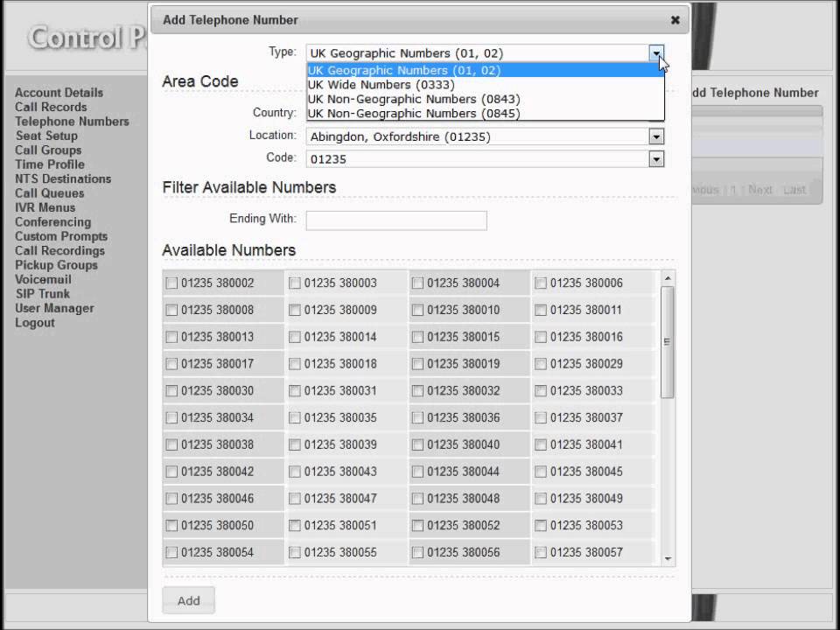Click the available numbers scrollbar thumb

(668, 342)
